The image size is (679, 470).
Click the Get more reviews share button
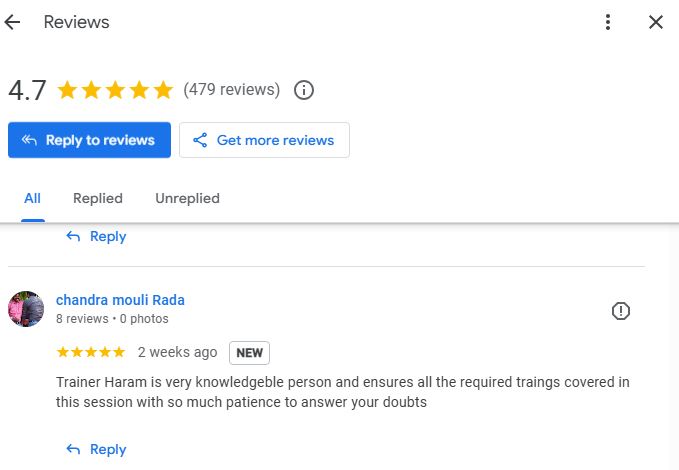[x=264, y=140]
